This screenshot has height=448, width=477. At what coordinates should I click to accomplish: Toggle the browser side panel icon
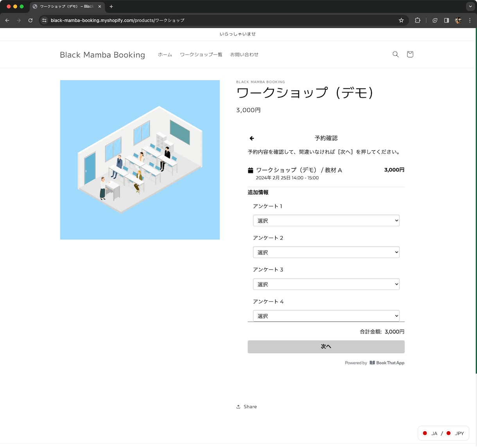[x=447, y=20]
